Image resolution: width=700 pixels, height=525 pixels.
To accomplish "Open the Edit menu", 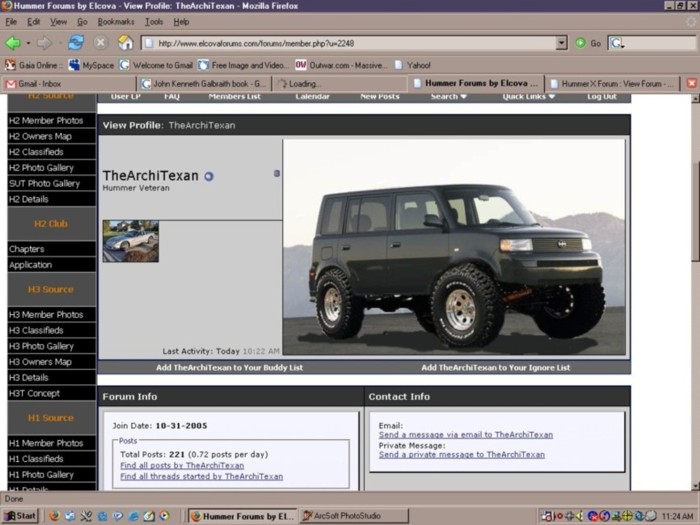I will click(33, 22).
